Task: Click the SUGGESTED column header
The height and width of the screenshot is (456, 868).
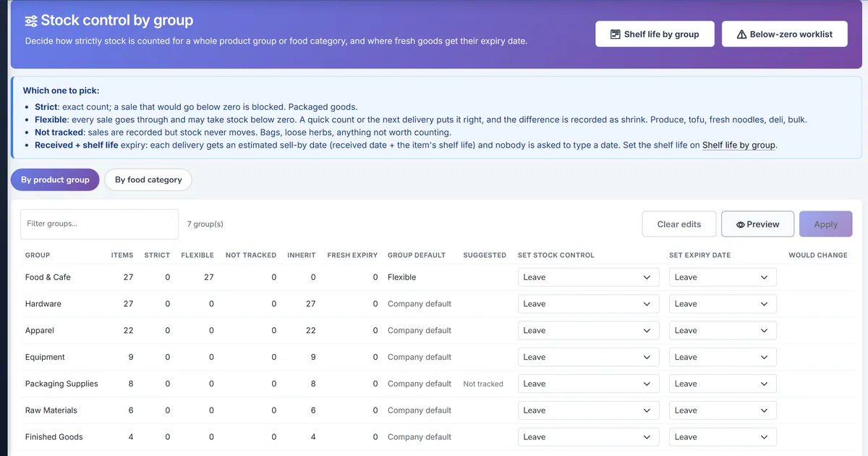Action: [485, 255]
